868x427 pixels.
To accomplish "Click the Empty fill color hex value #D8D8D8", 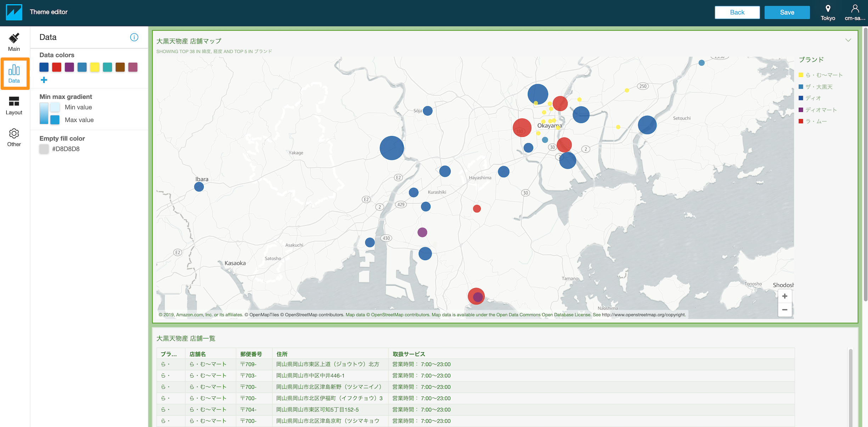I will point(66,149).
